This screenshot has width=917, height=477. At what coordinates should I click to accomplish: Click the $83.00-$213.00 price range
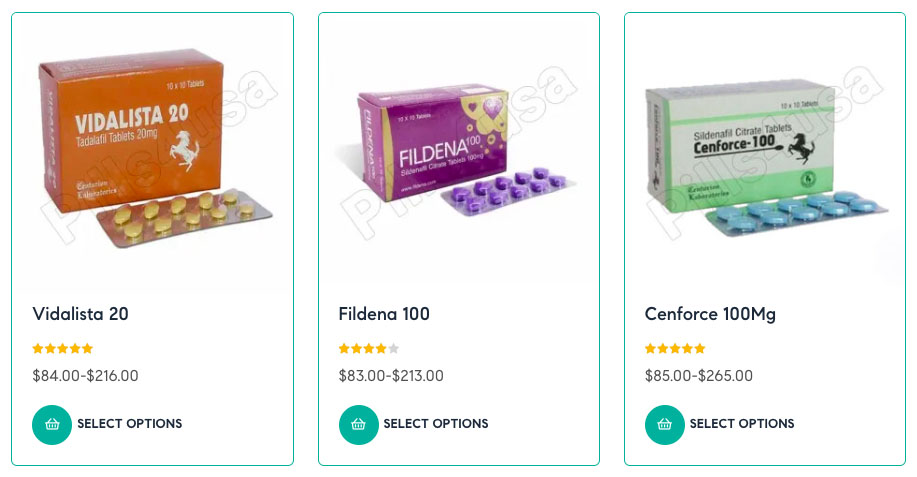tap(391, 376)
